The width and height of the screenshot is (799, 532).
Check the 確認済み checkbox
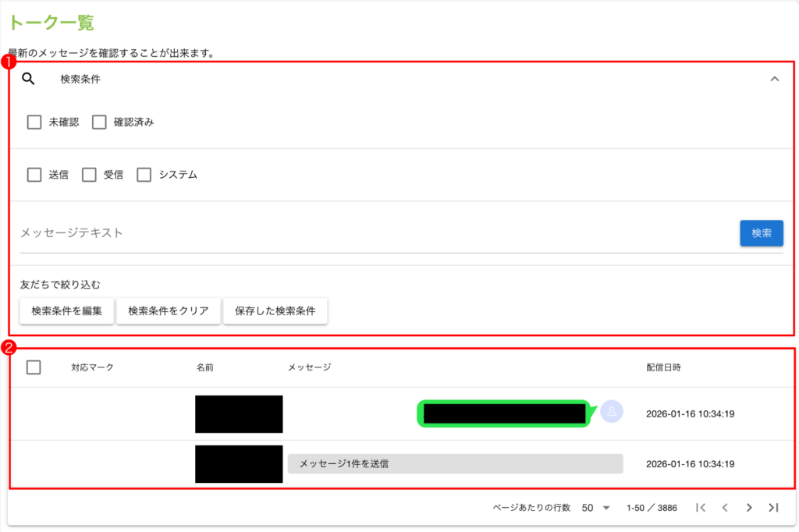(x=99, y=122)
